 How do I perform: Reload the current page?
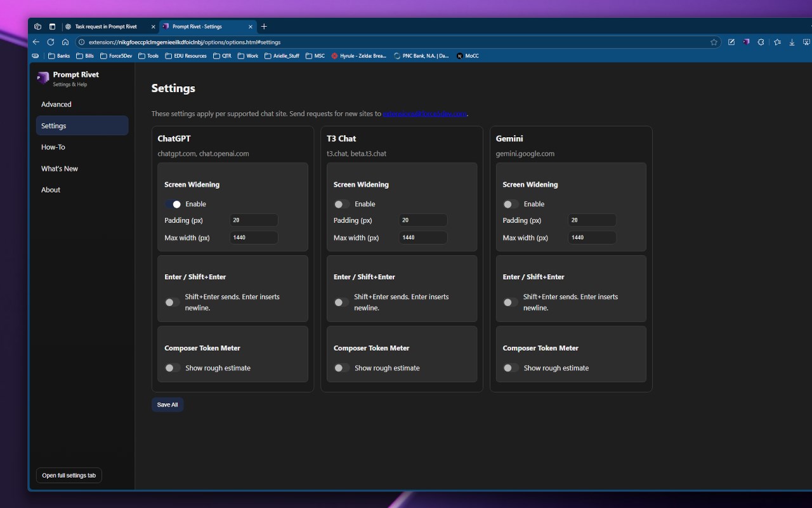click(x=51, y=42)
